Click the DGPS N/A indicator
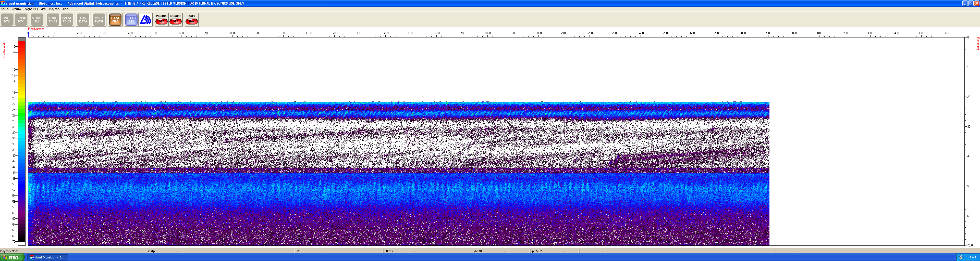The height and width of the screenshot is (261, 980). pos(191,20)
